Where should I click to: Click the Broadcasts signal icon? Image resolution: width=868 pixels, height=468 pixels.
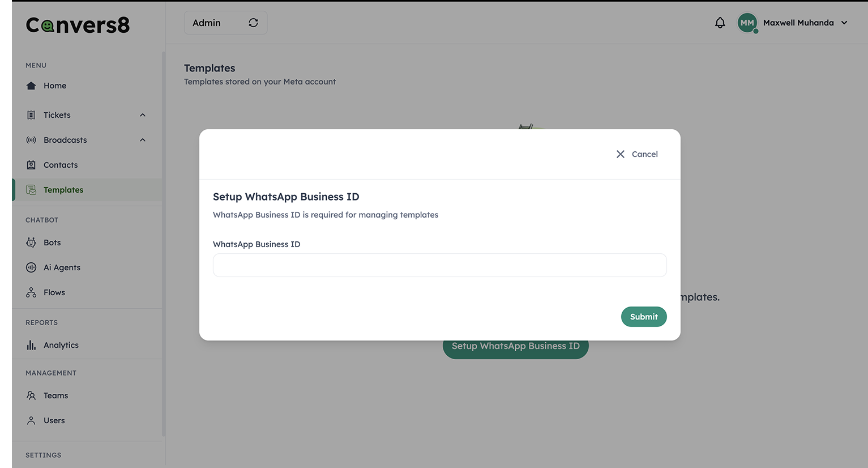pos(31,139)
